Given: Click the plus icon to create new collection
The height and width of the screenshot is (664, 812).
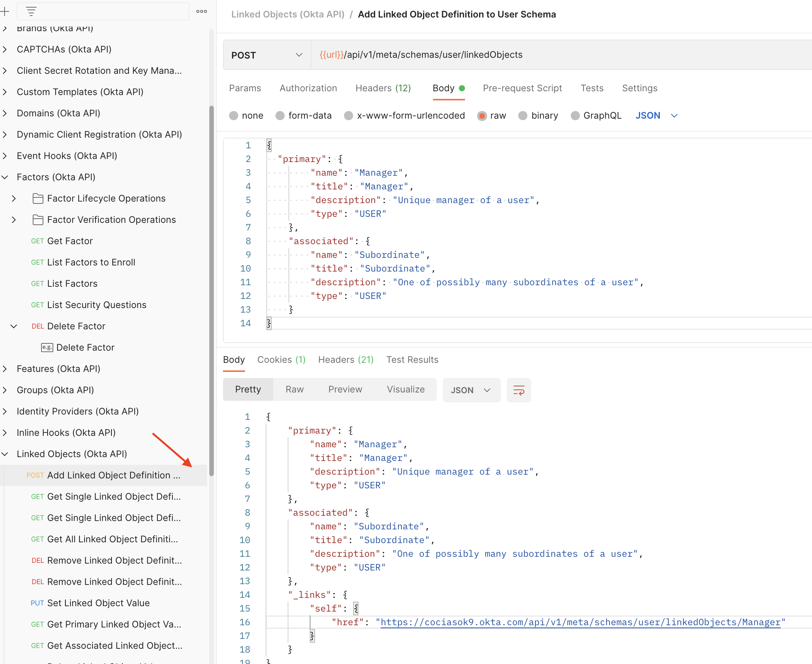Looking at the screenshot, I should (5, 11).
